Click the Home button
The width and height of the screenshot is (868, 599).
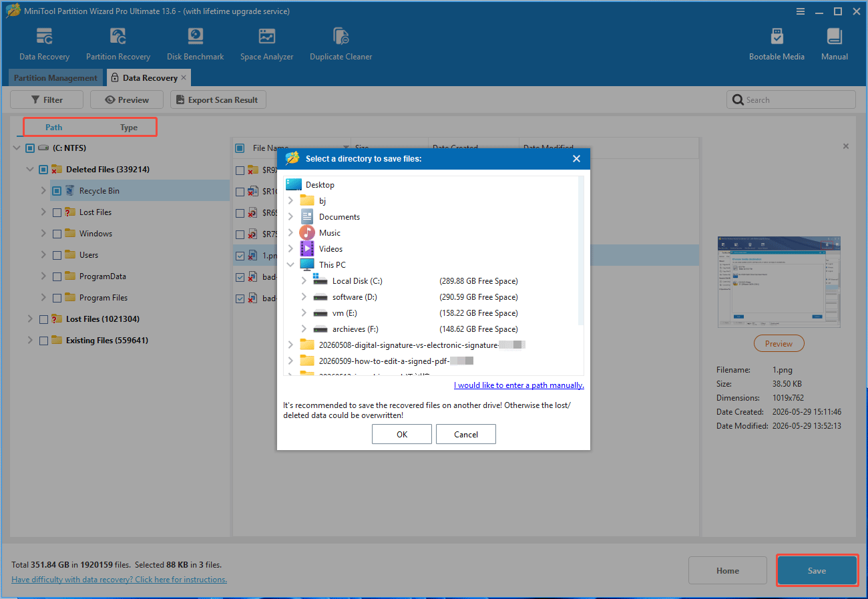coord(728,570)
